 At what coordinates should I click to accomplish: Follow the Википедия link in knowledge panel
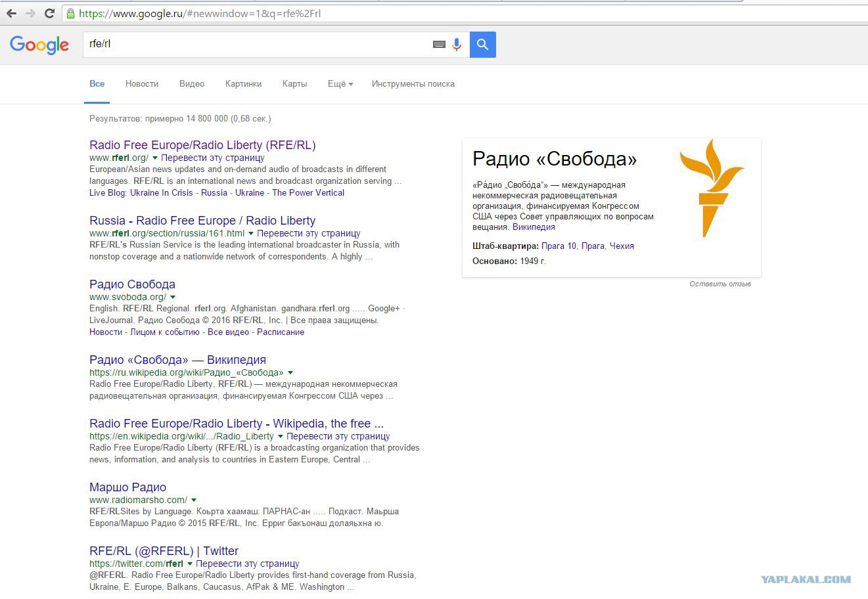pyautogui.click(x=534, y=227)
